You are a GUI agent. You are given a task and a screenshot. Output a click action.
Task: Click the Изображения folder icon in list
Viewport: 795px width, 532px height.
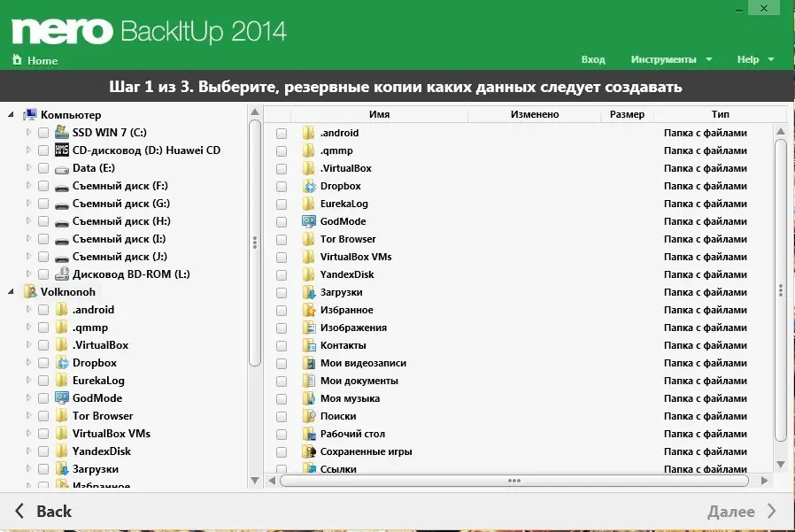pyautogui.click(x=309, y=328)
